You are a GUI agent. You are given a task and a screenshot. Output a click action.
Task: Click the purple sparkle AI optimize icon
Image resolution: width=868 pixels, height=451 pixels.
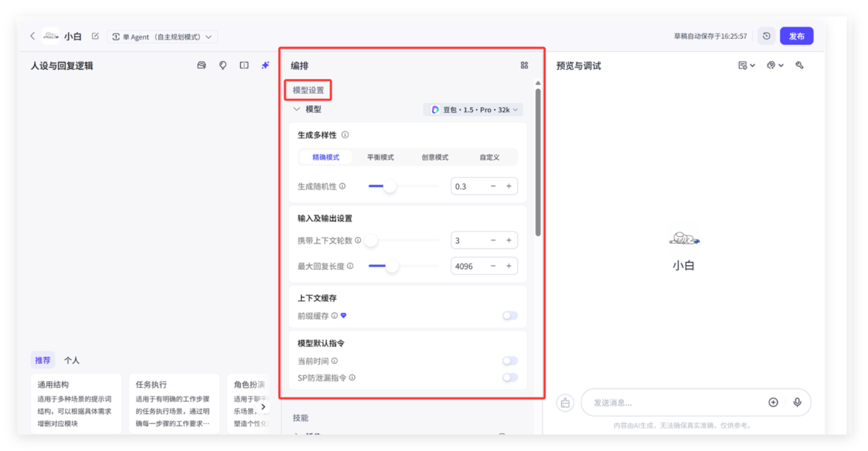point(265,66)
